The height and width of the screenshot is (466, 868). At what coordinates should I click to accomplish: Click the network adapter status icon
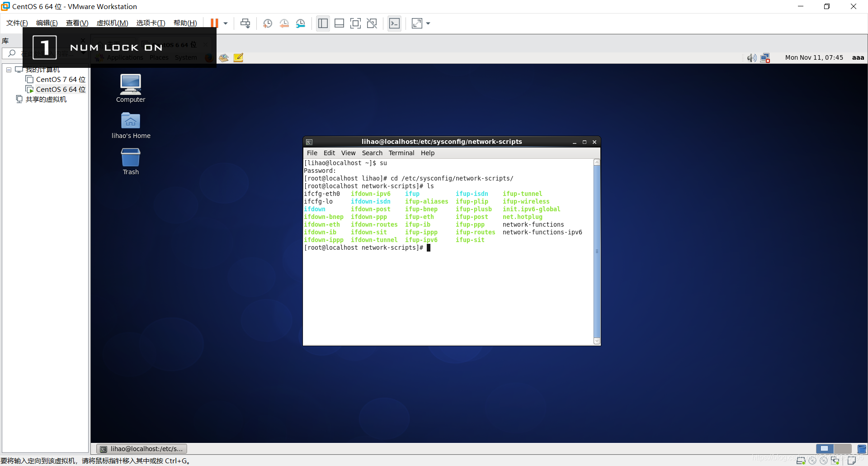coord(835,461)
